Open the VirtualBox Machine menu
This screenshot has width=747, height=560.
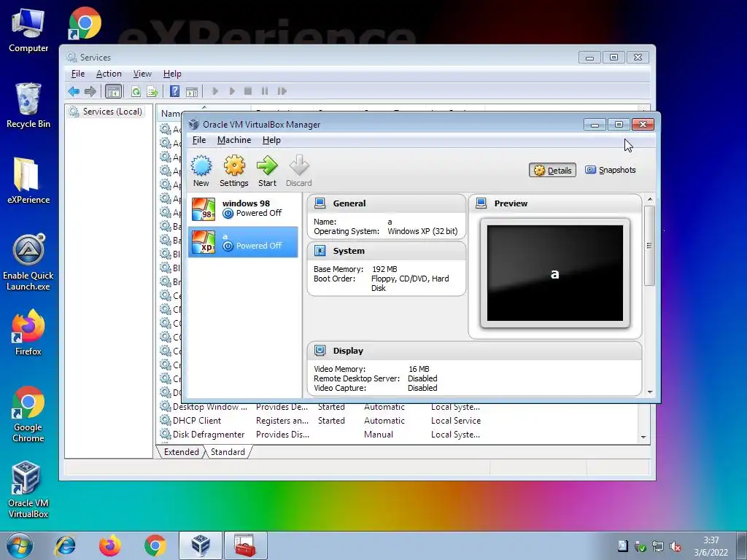click(234, 140)
